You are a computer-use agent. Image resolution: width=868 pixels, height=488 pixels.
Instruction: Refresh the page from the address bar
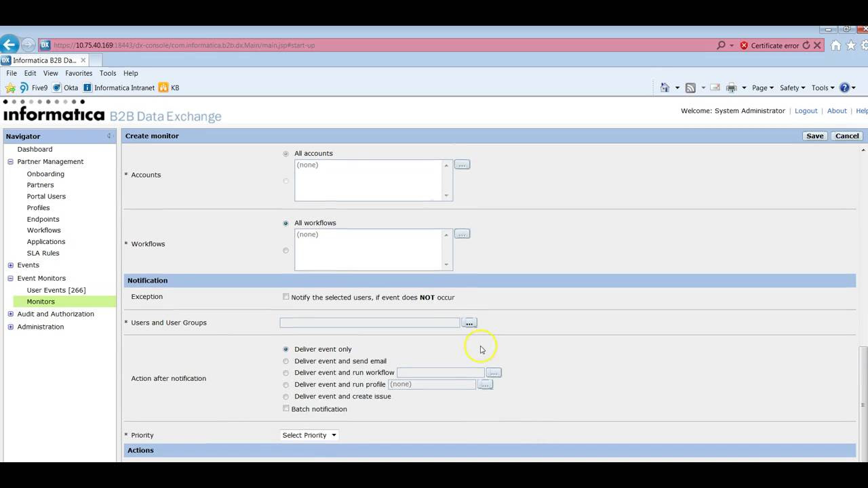tap(806, 45)
